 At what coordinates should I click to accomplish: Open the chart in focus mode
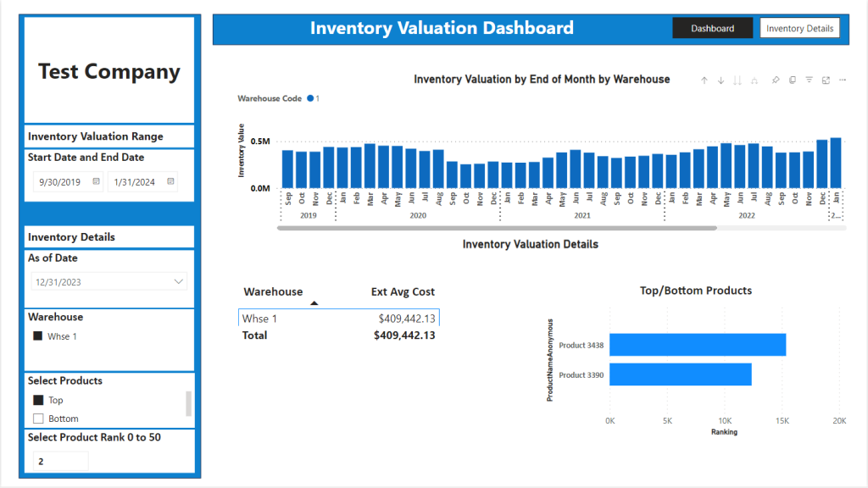pyautogui.click(x=826, y=80)
